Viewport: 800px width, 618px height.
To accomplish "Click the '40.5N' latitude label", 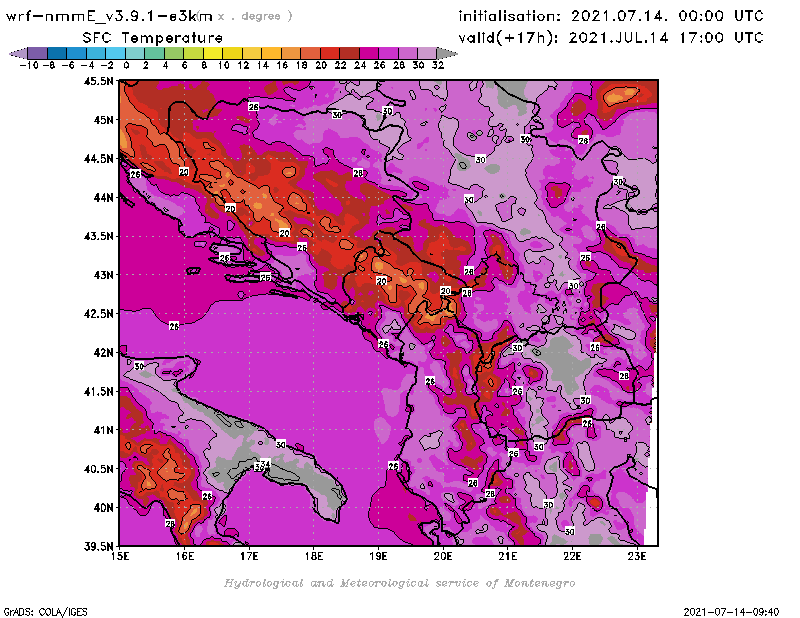I will click(98, 469).
